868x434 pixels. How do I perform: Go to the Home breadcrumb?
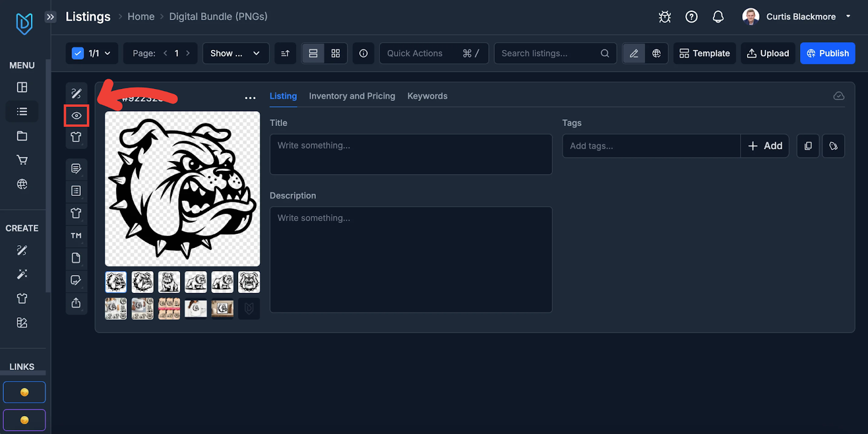click(x=141, y=17)
